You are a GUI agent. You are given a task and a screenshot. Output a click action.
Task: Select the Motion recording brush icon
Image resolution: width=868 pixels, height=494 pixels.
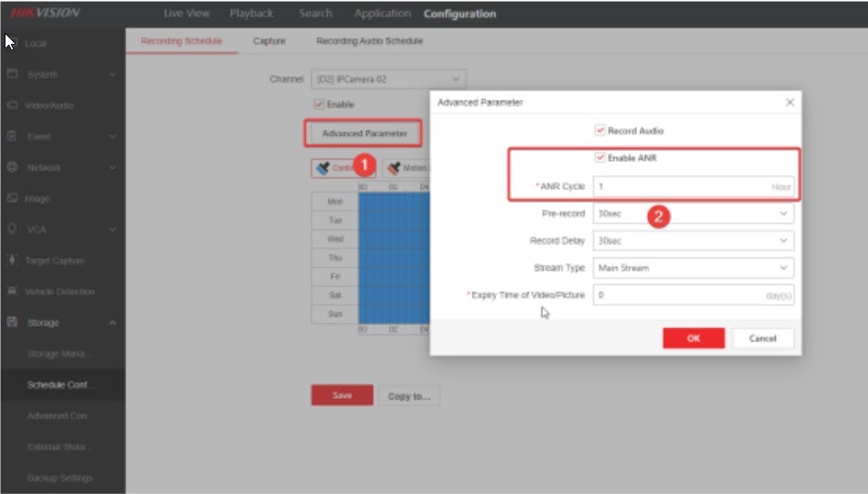click(393, 168)
